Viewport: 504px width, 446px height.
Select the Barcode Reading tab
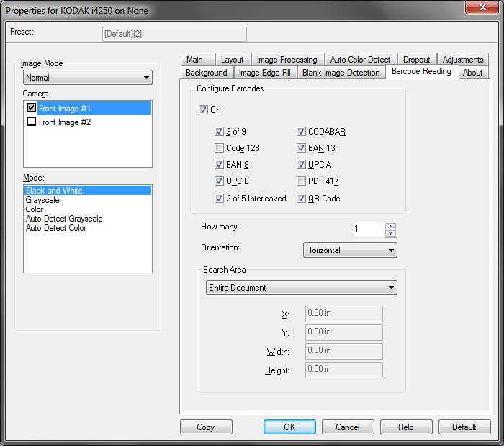tap(421, 71)
